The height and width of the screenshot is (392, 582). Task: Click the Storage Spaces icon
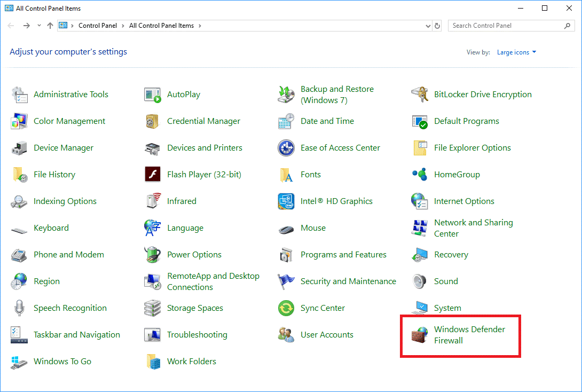[x=153, y=308]
